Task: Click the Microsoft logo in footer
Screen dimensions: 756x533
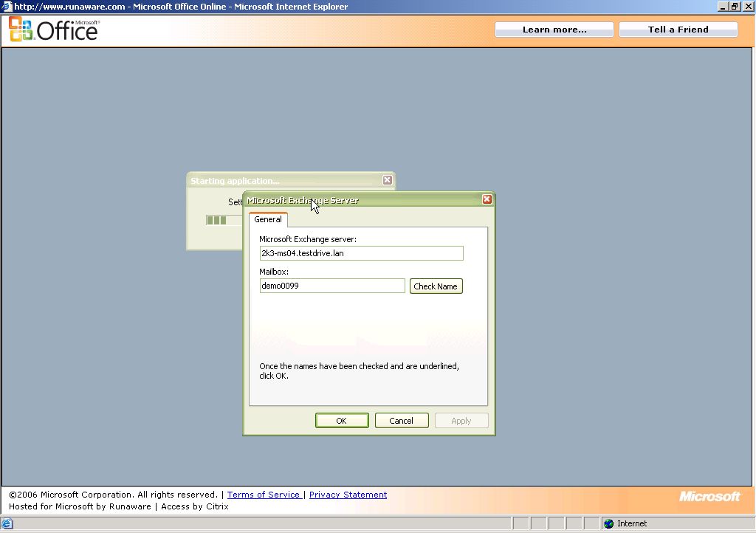Action: 709,496
